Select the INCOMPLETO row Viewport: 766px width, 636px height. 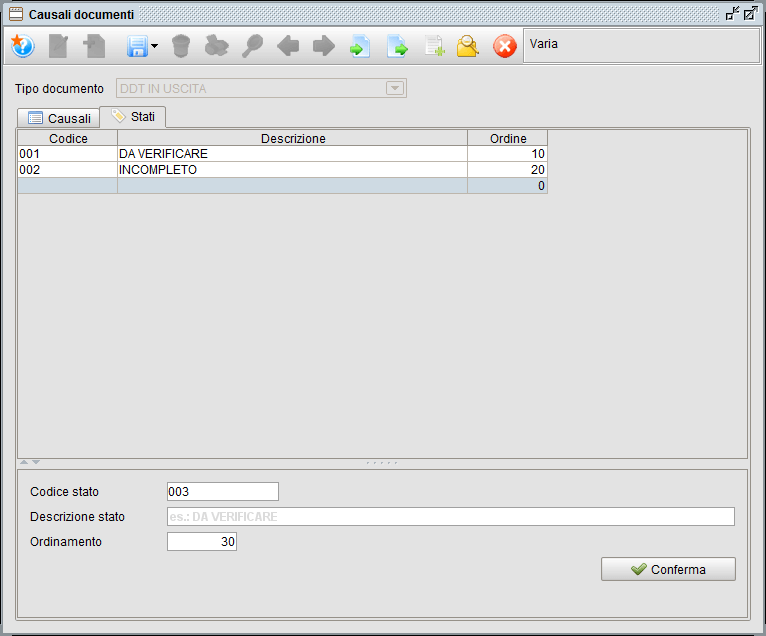282,170
